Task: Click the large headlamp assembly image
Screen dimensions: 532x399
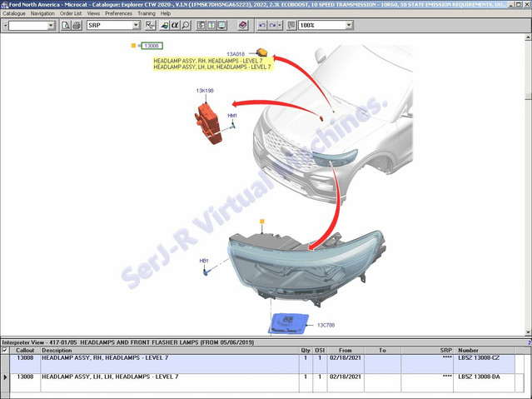Action: tap(307, 268)
